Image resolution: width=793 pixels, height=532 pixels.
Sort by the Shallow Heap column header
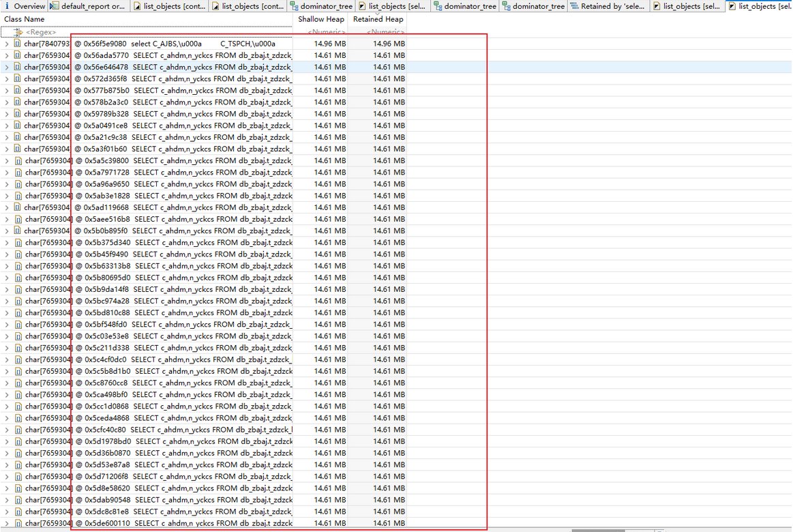coord(320,19)
